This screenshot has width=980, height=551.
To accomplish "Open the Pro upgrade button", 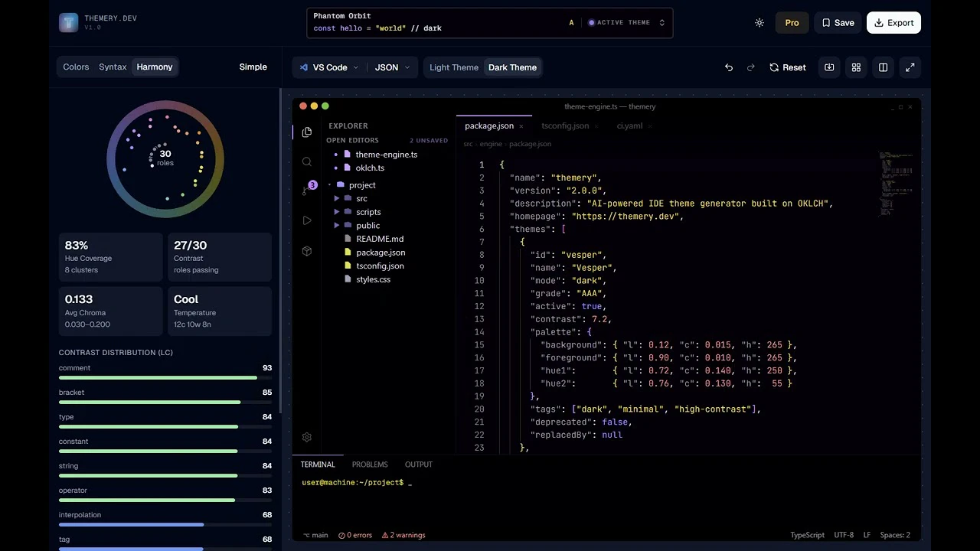I will click(792, 23).
